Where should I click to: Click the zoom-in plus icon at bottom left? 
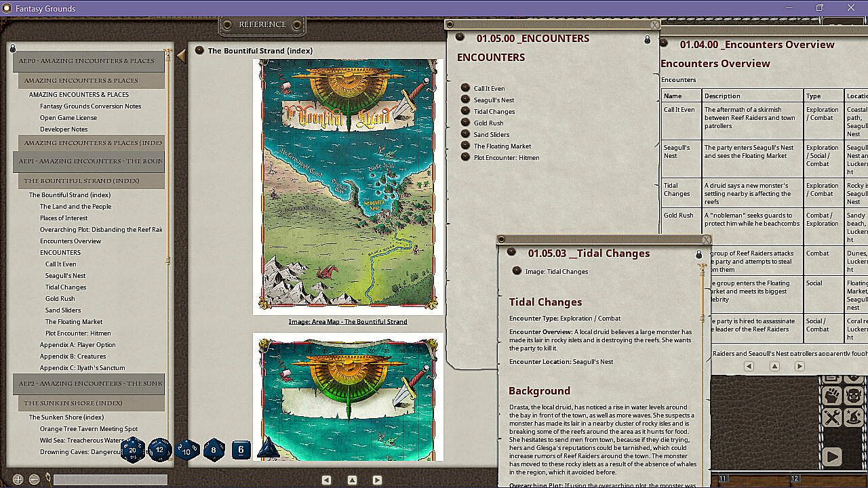pyautogui.click(x=18, y=479)
